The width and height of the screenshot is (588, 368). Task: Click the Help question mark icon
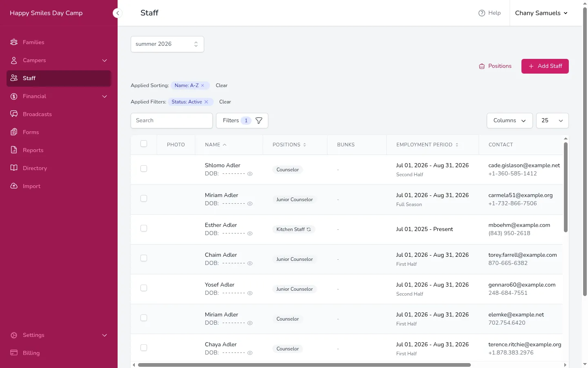click(482, 13)
